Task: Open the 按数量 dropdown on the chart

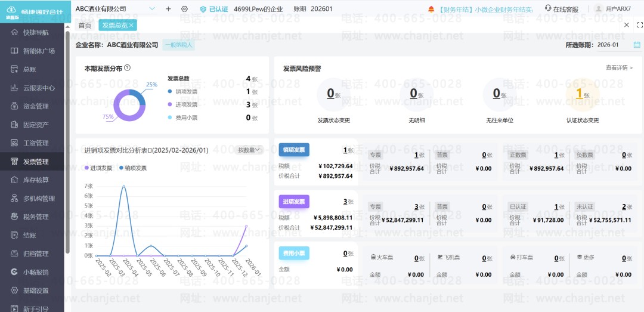Action: [x=250, y=150]
